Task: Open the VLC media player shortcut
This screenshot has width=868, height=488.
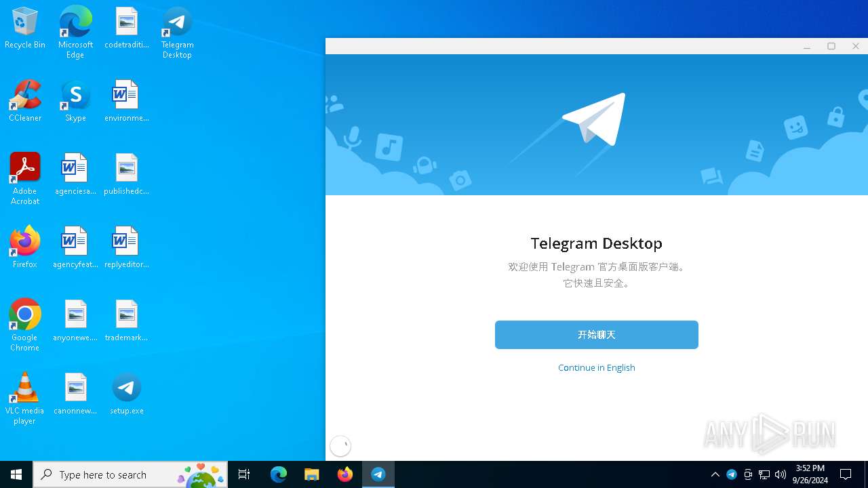Action: 25,399
